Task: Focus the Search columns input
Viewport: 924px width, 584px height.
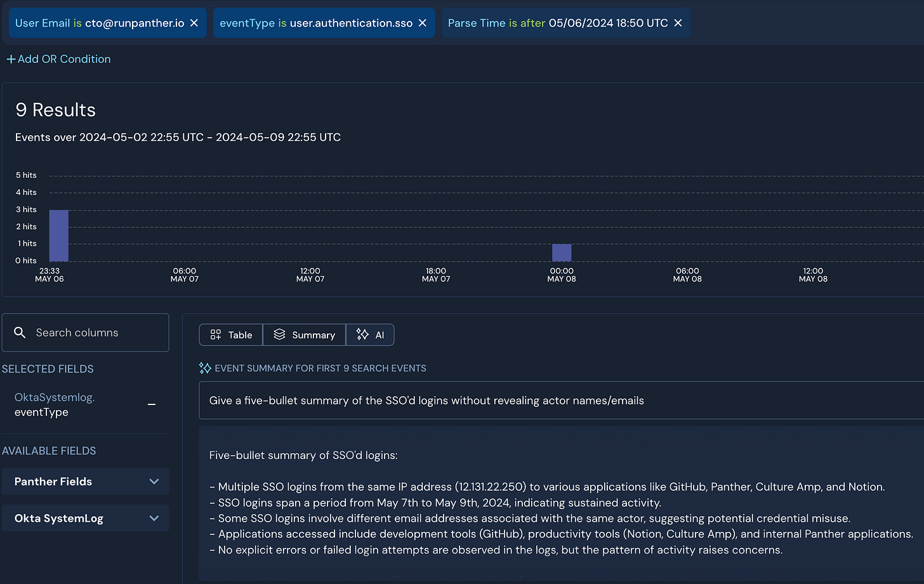Action: 86,333
